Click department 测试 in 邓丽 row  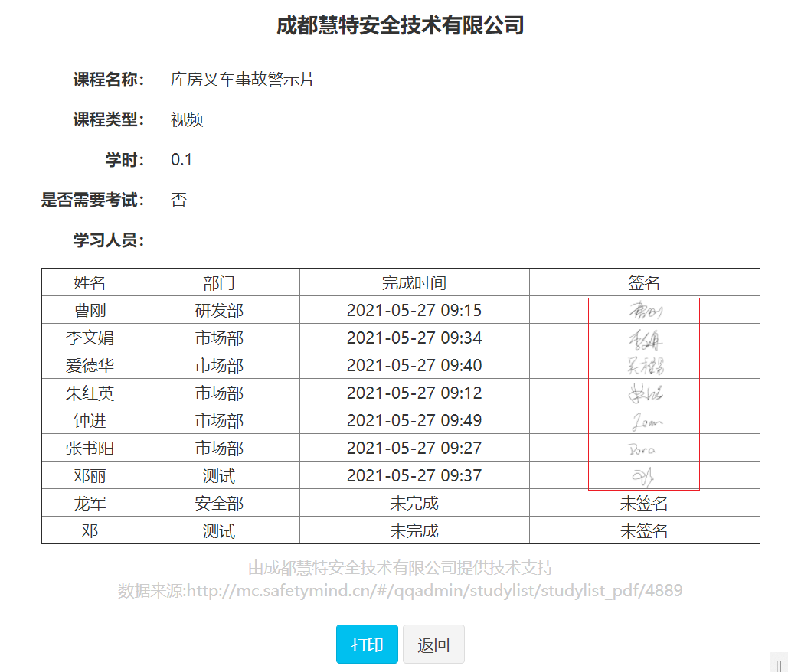(x=219, y=475)
